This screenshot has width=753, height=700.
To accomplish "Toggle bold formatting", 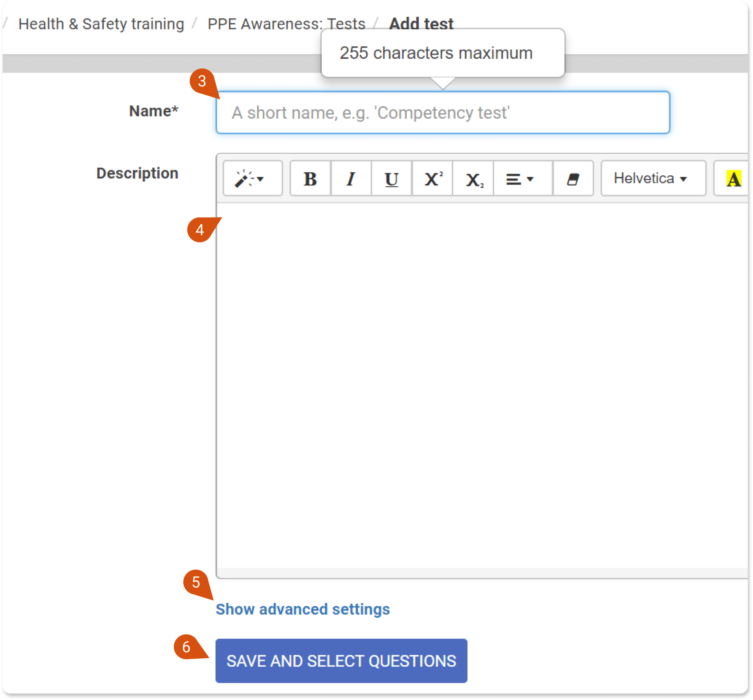I will coord(310,179).
